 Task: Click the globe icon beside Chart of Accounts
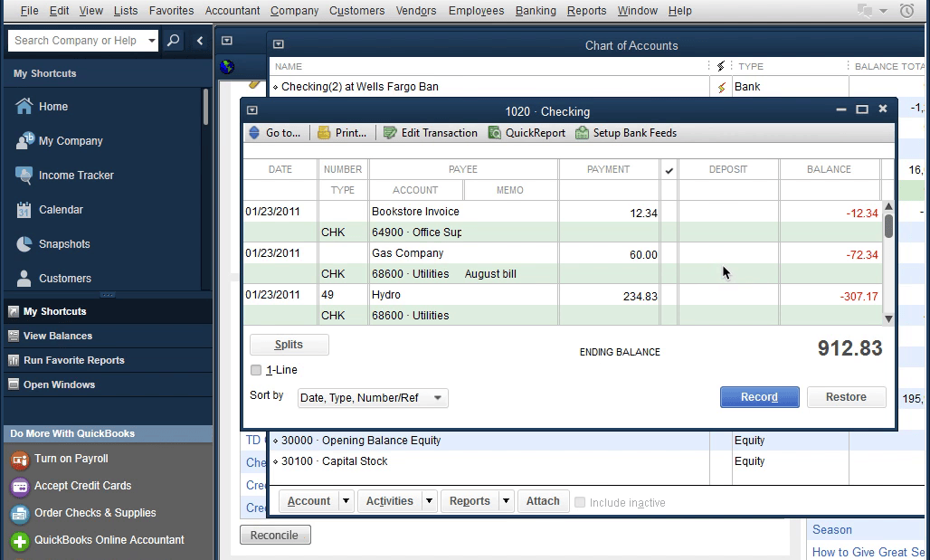point(226,66)
